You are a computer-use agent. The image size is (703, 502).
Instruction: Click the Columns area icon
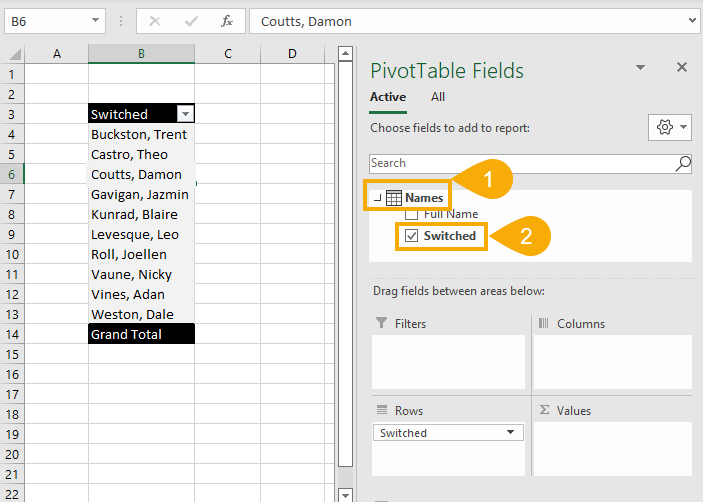(543, 323)
